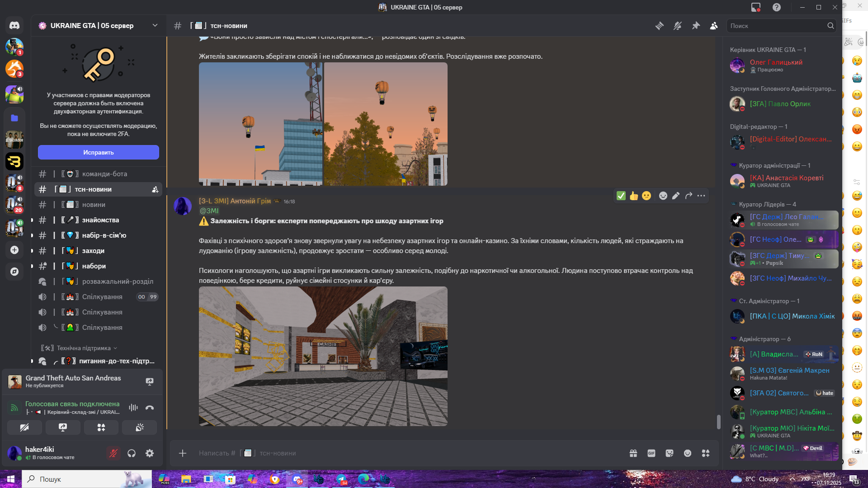Open add reaction emoji picker on message
Image resolution: width=868 pixels, height=488 pixels.
pos(663,196)
